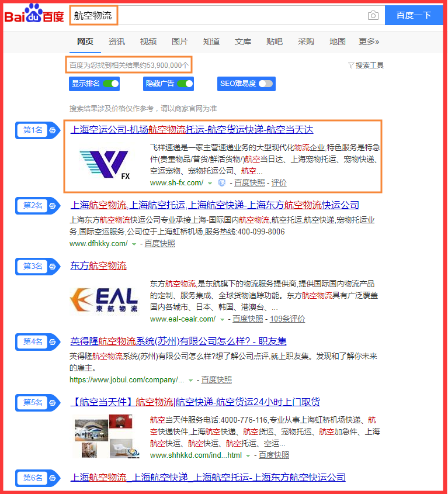Open result 上海空运公司-机场航空物流托运

tap(192, 130)
